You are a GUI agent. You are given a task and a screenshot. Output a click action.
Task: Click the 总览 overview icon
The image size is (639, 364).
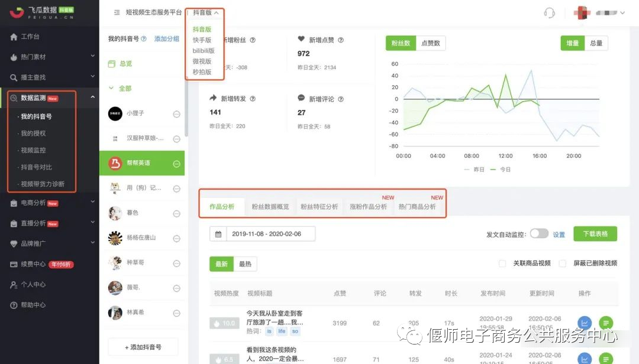[112, 63]
